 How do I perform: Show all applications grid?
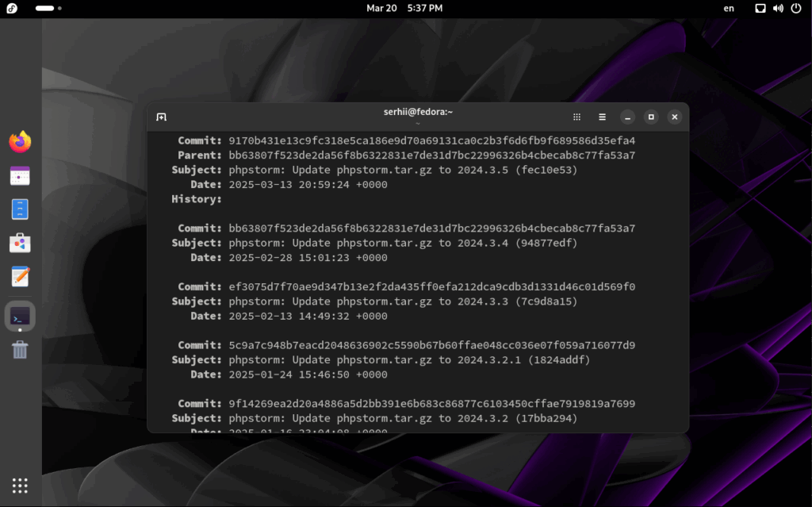click(x=20, y=486)
